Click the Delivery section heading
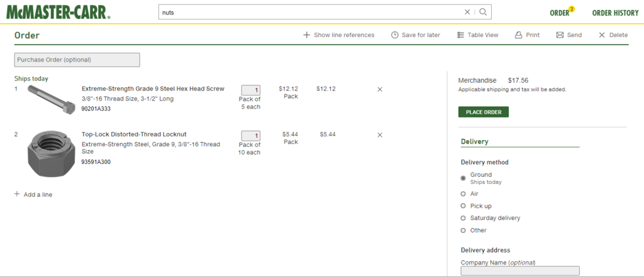Image resolution: width=644 pixels, height=277 pixels. click(475, 141)
